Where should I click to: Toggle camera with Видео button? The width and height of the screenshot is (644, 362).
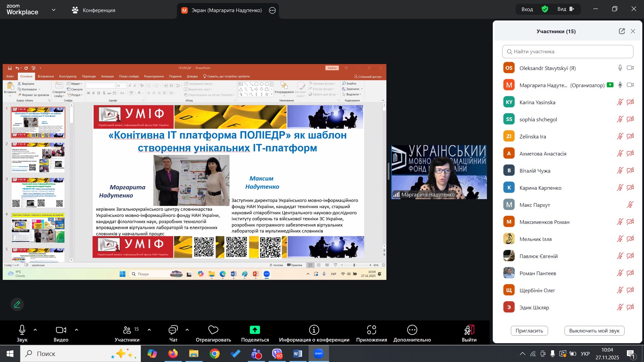61,330
